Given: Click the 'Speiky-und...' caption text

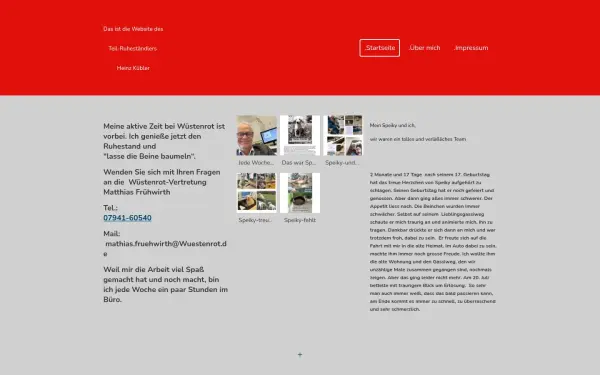Looking at the screenshot, I should pyautogui.click(x=342, y=163).
